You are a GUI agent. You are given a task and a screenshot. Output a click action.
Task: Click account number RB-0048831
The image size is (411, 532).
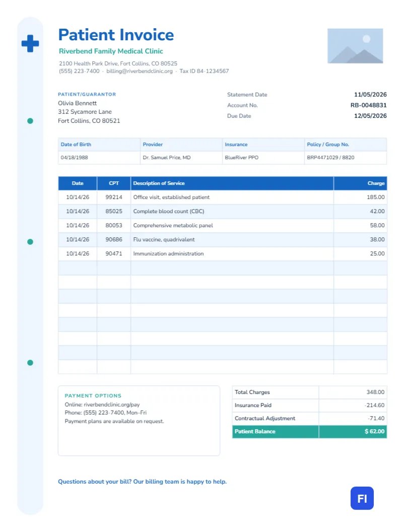click(x=369, y=105)
